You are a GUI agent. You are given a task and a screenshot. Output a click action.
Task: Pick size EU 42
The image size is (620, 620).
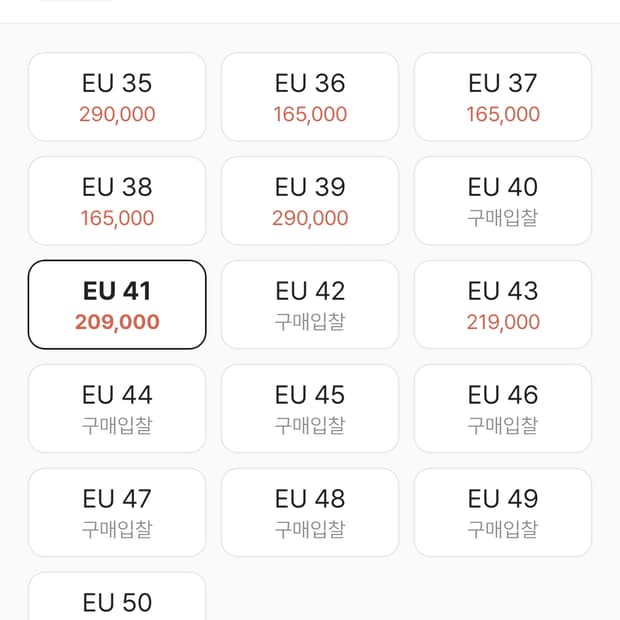point(310,305)
